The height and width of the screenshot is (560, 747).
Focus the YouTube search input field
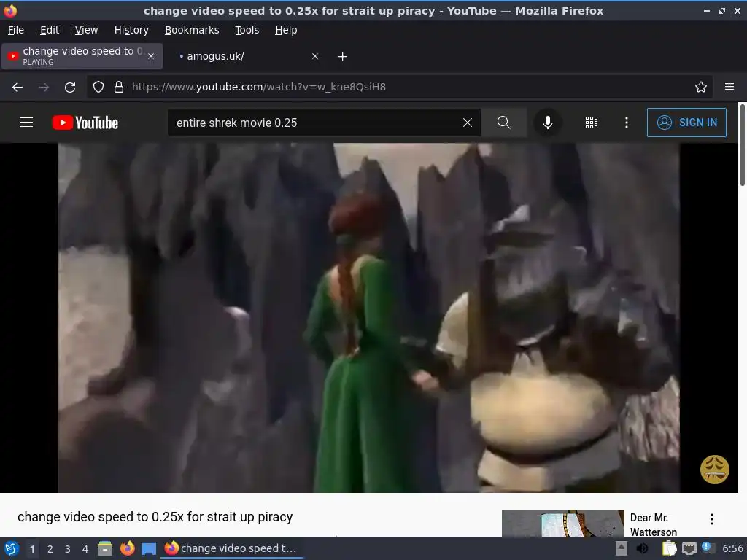(314, 122)
